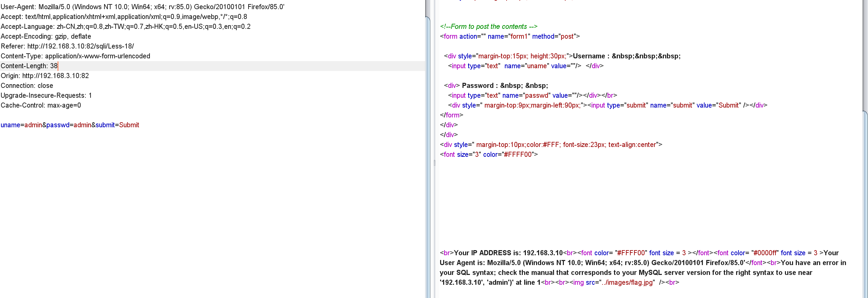Click the Origin header line
Screen dimensions: 868x298
[45, 76]
